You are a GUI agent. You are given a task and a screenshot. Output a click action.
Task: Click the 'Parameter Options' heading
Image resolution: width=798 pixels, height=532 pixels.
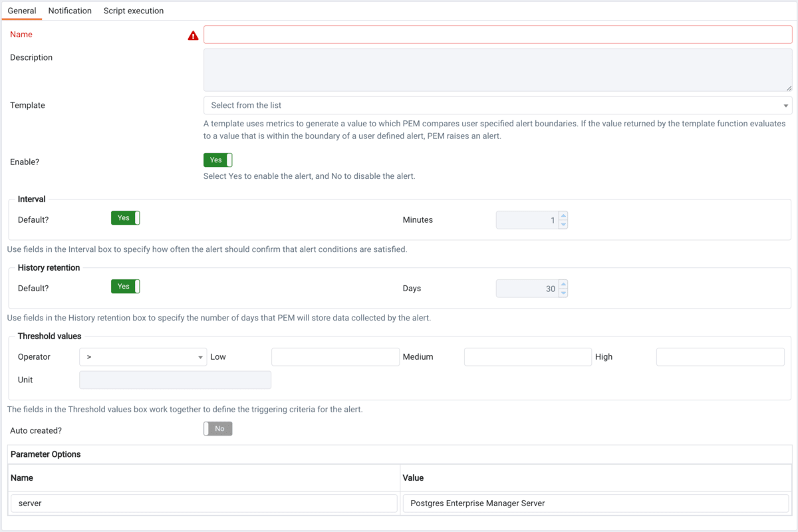point(46,454)
